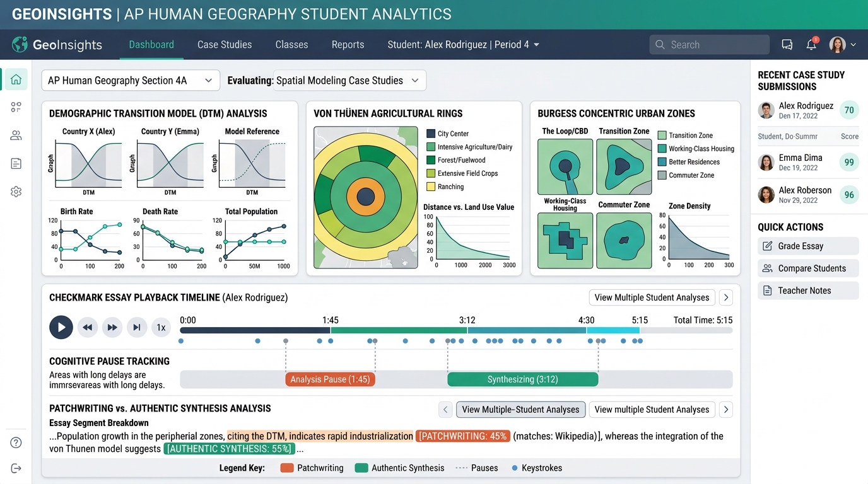Click in the Search field
The height and width of the screenshot is (484, 868).
[x=709, y=45]
